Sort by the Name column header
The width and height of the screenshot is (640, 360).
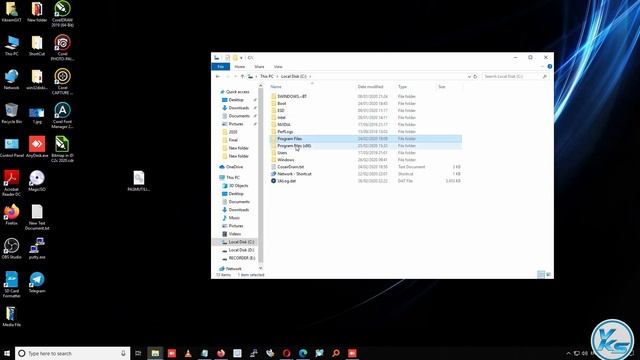pos(276,87)
